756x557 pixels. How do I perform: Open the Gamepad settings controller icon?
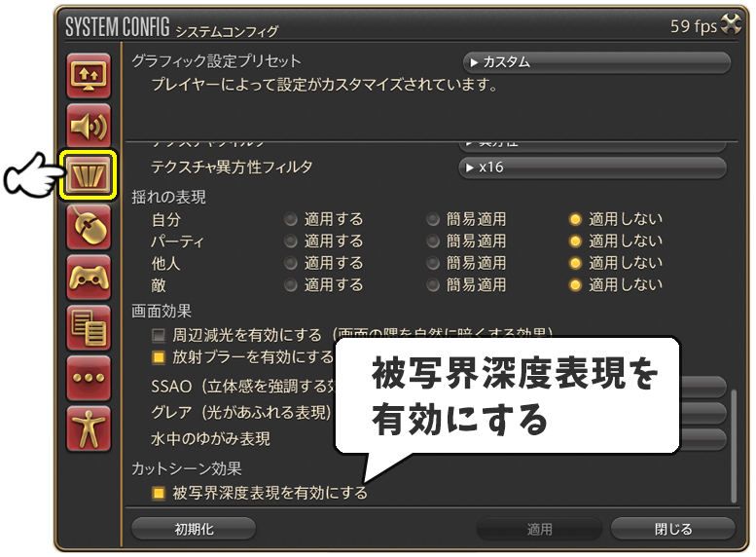pos(89,278)
